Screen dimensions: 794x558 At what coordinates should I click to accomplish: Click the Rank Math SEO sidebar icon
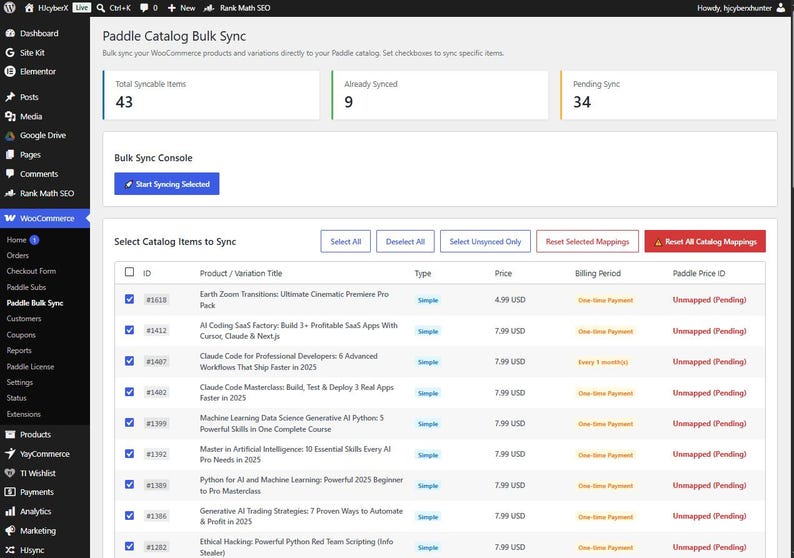tap(10, 193)
